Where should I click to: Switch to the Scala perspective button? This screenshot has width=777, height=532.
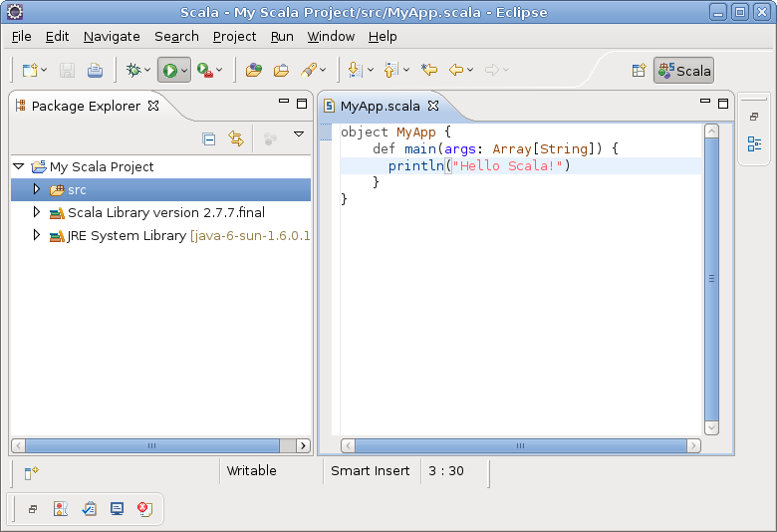click(684, 70)
